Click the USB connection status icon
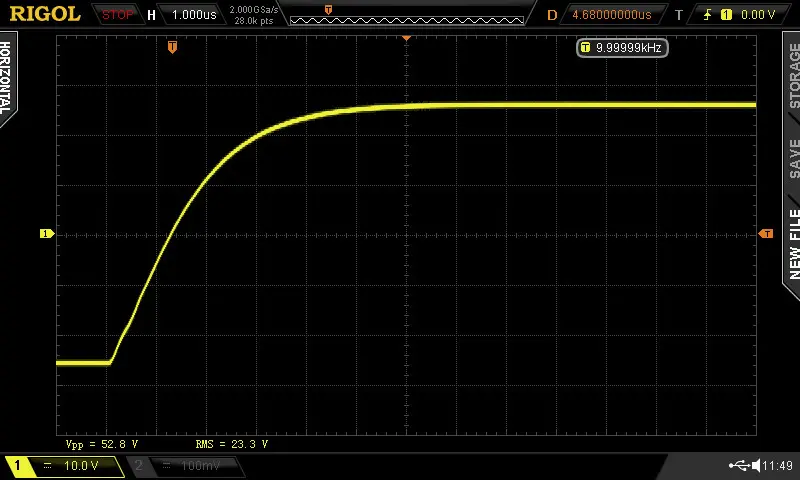Image resolution: width=800 pixels, height=480 pixels. pyautogui.click(x=739, y=465)
